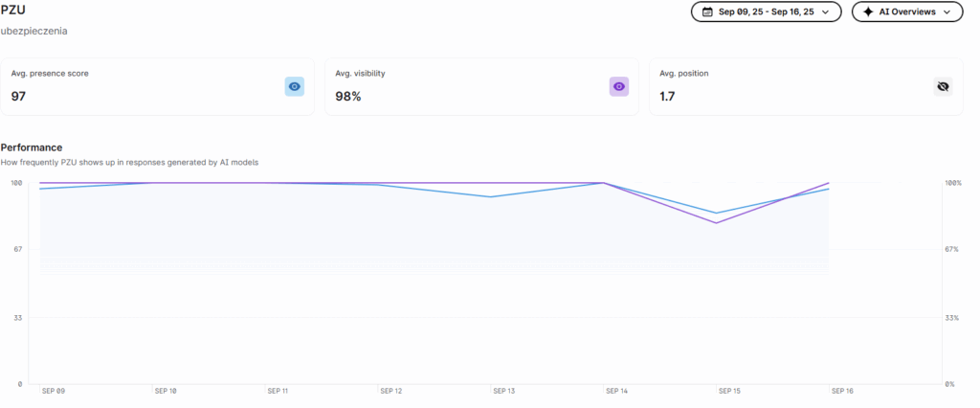Screen dimensions: 980x408
Task: Click the sparkle icon beside AI Overviews
Action: (x=867, y=11)
